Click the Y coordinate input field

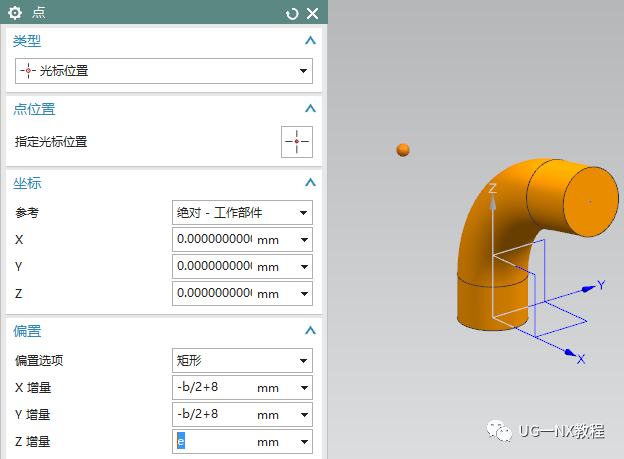214,266
